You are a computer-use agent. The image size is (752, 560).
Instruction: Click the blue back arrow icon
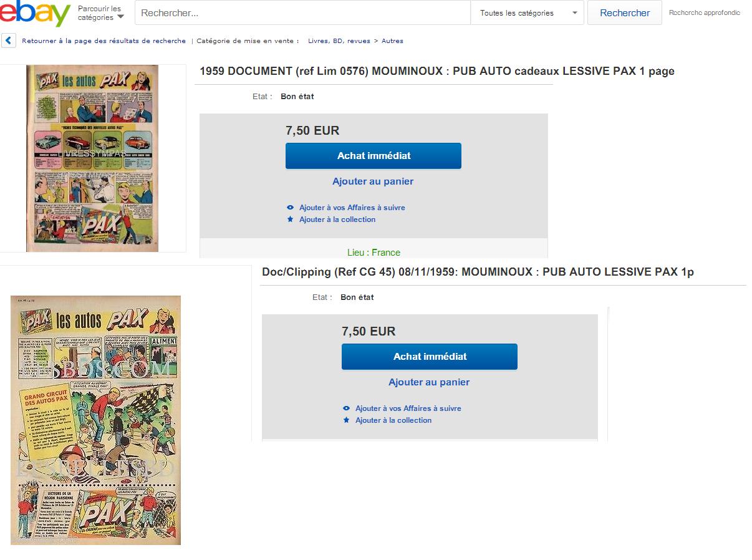[9, 41]
